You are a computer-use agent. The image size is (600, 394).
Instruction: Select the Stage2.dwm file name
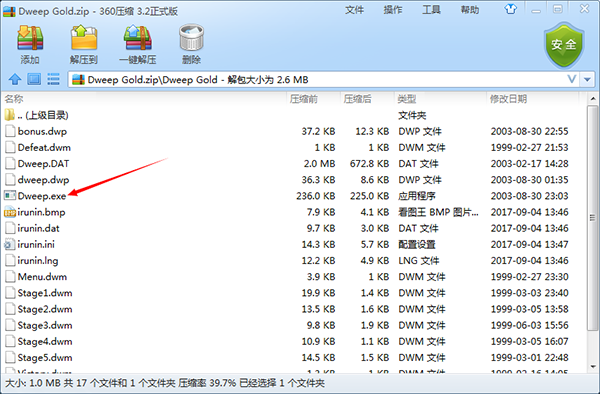tap(45, 309)
